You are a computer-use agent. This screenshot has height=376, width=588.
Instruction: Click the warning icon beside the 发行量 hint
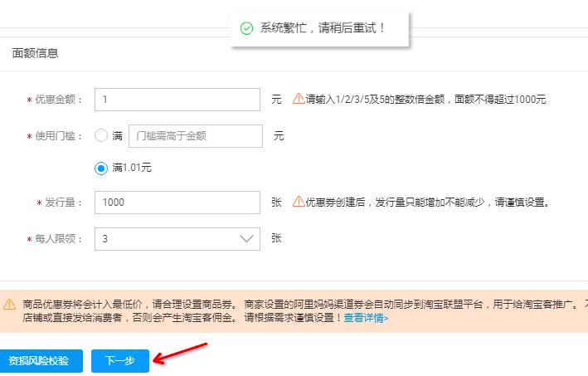tap(298, 202)
